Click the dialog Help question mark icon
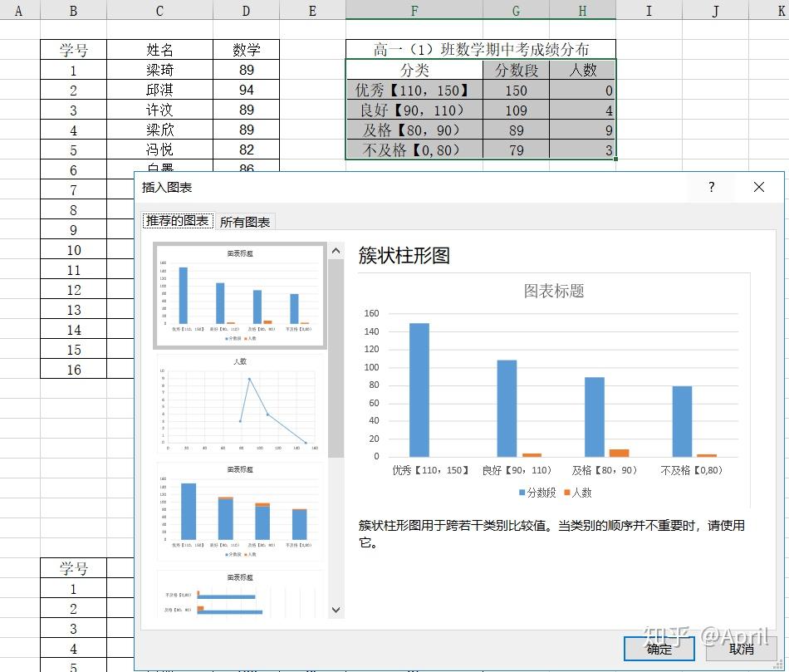This screenshot has width=789, height=672. [x=711, y=187]
